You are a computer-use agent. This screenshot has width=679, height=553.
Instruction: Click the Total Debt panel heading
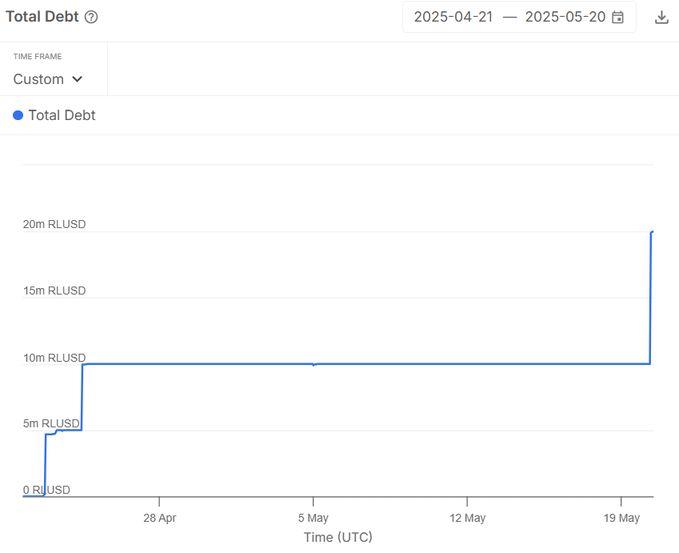pyautogui.click(x=42, y=17)
